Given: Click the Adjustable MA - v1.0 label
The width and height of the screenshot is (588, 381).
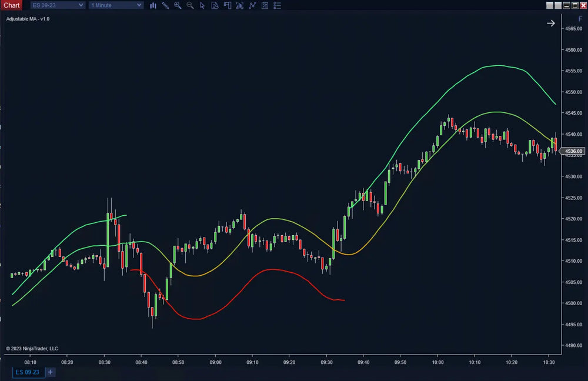Looking at the screenshot, I should (x=28, y=19).
